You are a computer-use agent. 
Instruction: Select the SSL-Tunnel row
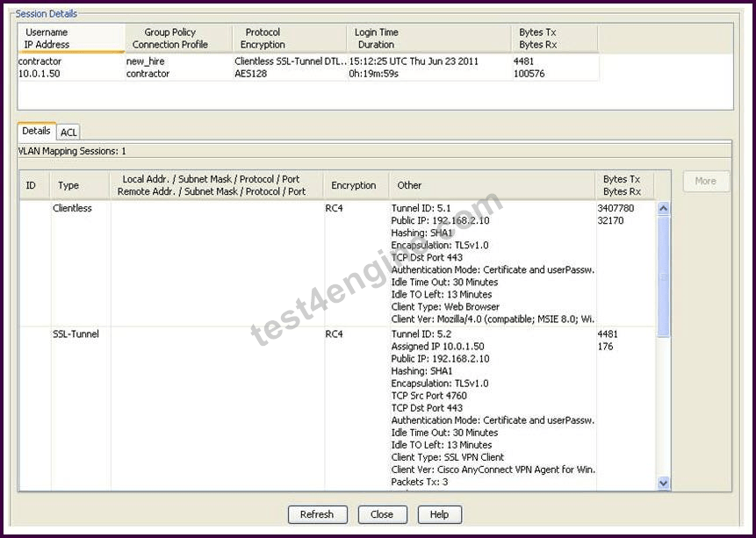[337, 408]
